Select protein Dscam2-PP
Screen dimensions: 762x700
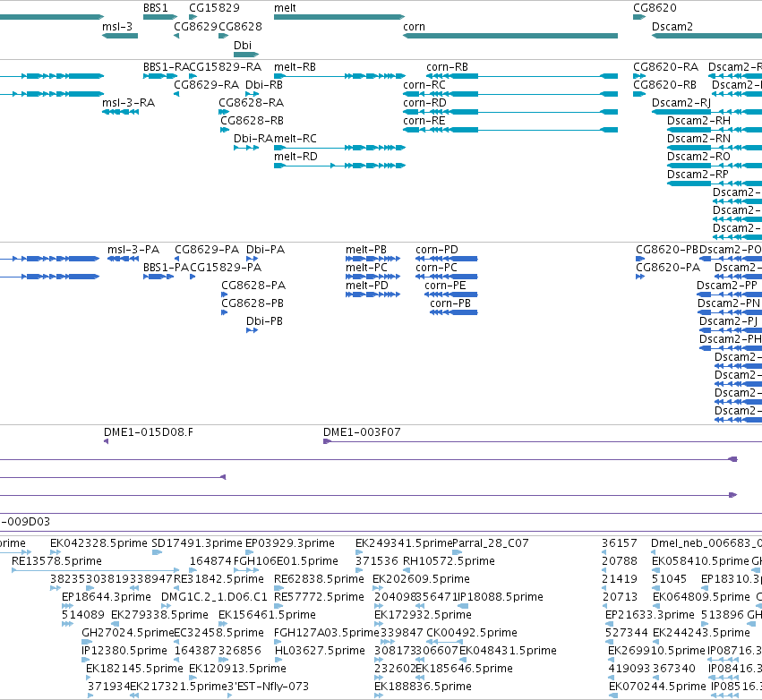tap(730, 295)
